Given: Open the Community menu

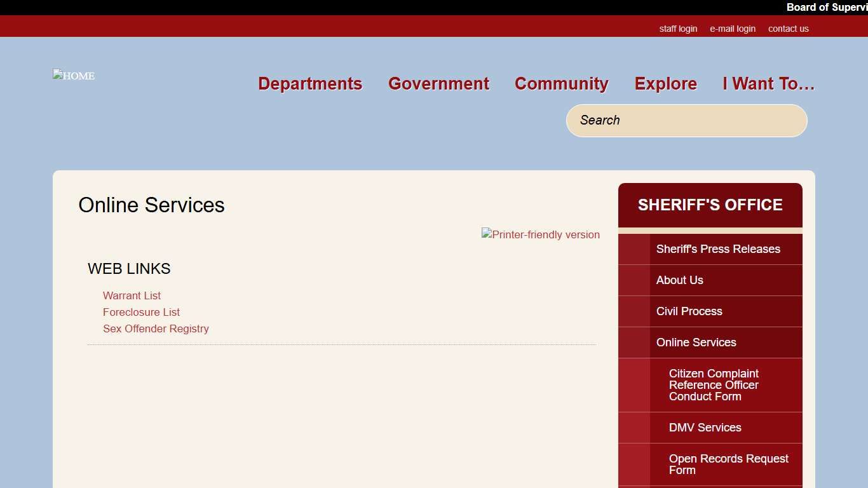Looking at the screenshot, I should [561, 83].
